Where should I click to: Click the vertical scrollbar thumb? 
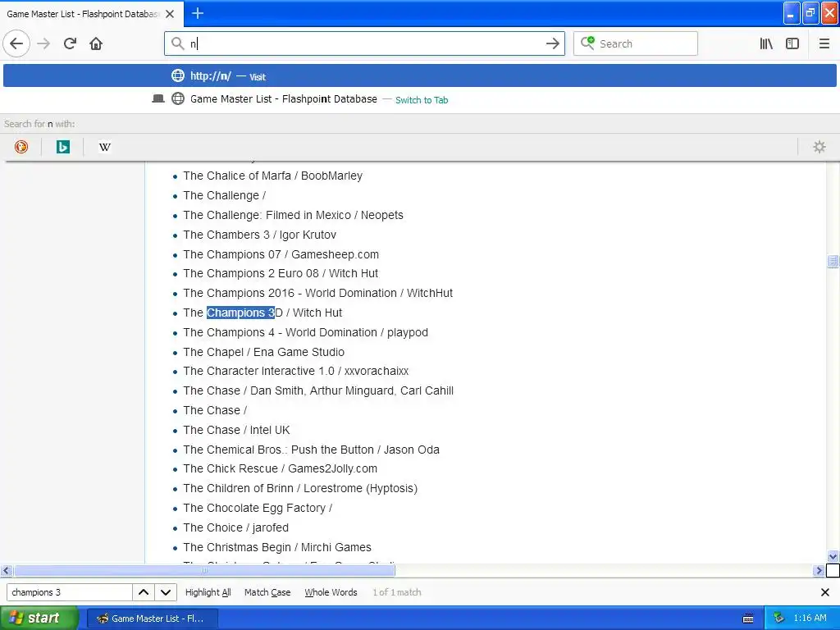(x=833, y=261)
